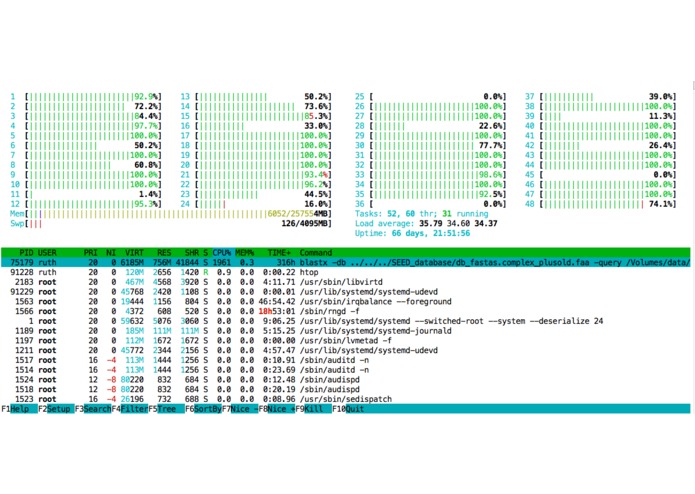Click F9 Kill in the function bar
The image size is (695, 494).
(313, 409)
